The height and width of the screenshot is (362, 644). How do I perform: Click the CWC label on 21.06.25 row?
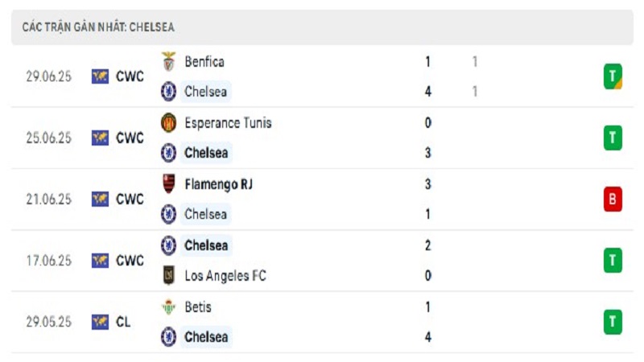click(130, 199)
